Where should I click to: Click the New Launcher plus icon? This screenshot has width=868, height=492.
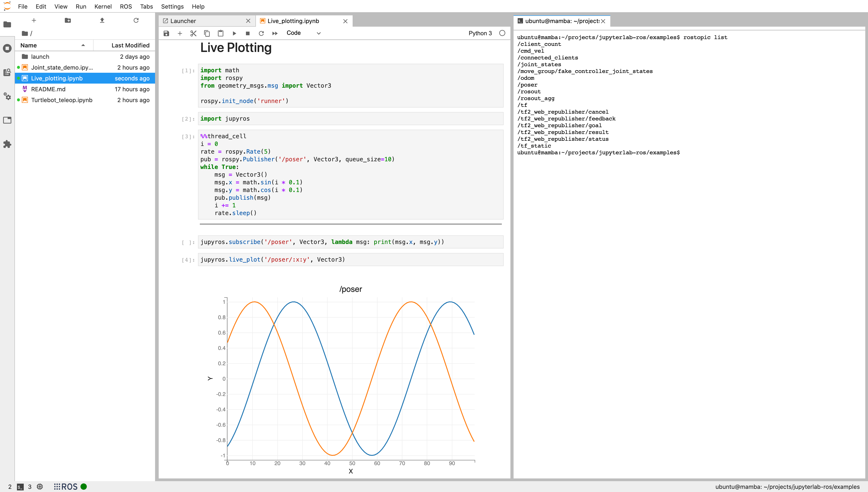coord(34,20)
